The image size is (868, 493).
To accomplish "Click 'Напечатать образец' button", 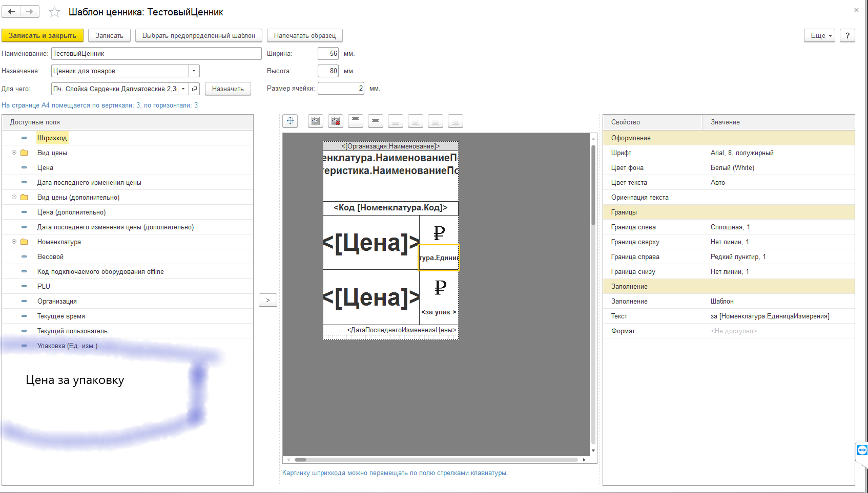I will pyautogui.click(x=304, y=35).
